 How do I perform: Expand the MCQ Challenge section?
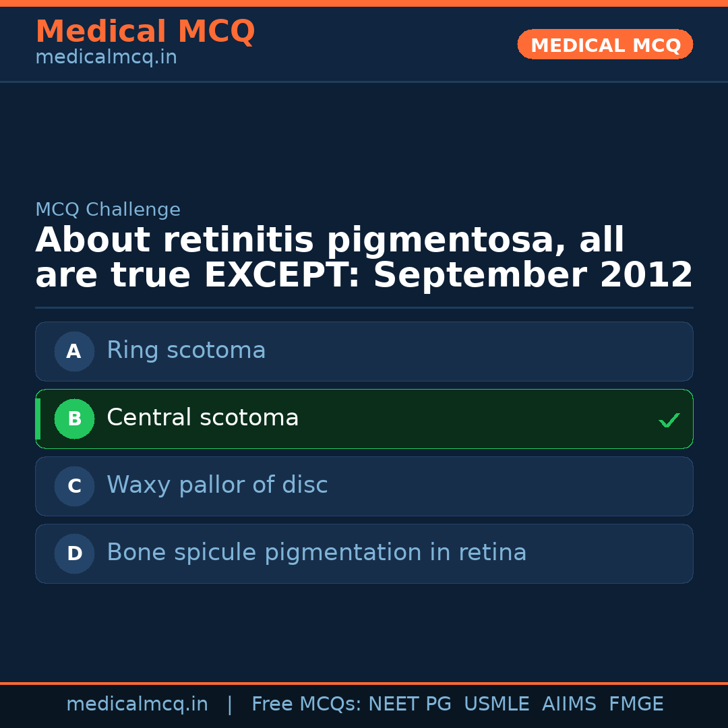click(x=107, y=210)
